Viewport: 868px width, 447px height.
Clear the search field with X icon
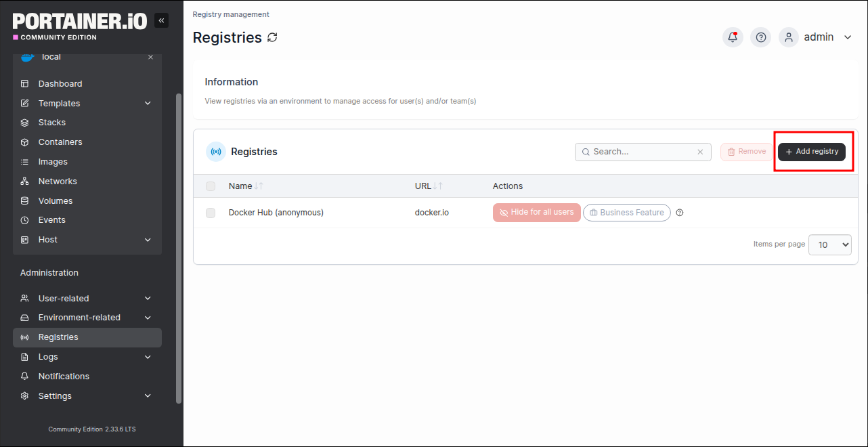coord(700,152)
